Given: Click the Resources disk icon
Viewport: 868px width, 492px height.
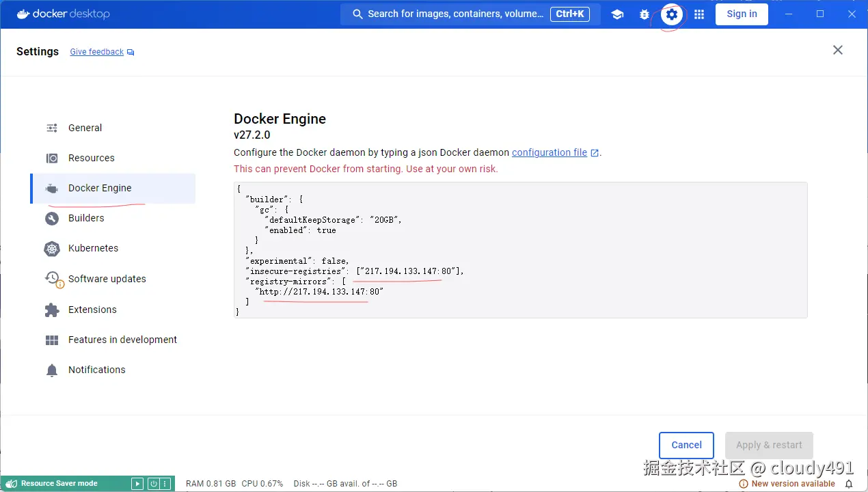Looking at the screenshot, I should (52, 158).
